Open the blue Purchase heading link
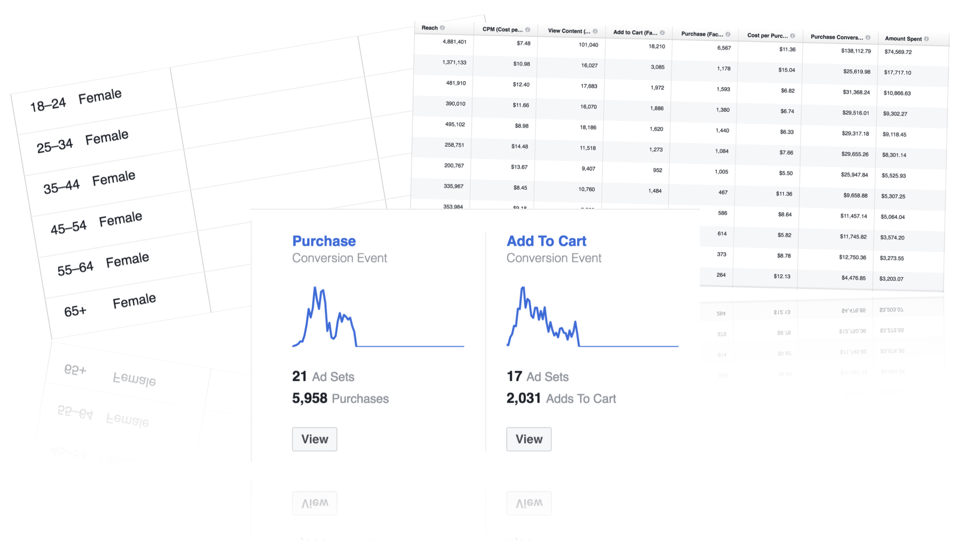Screen dimensions: 980x540 click(324, 241)
